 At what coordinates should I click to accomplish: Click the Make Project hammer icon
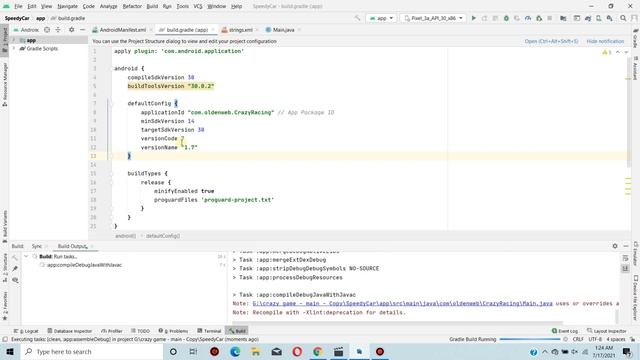point(357,18)
